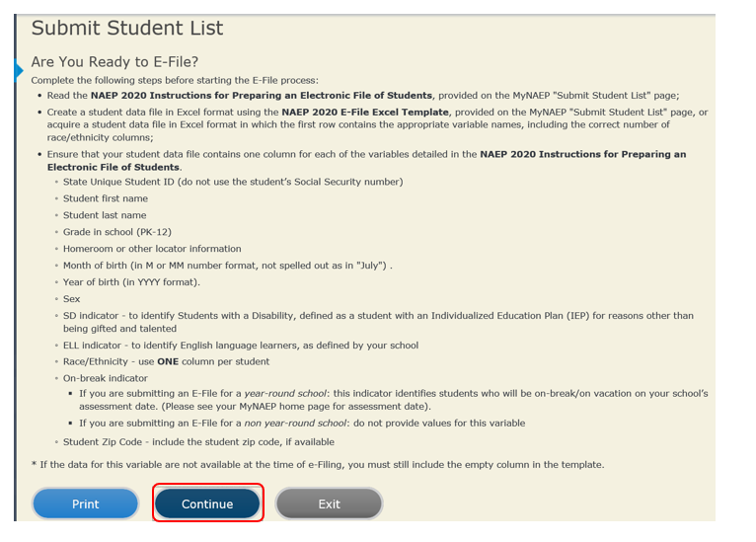Select the "Student last name" list item
The image size is (756, 542).
click(105, 215)
